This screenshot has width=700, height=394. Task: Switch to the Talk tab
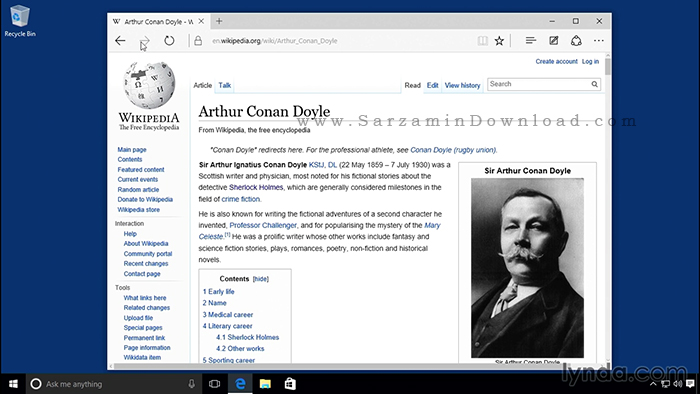pyautogui.click(x=225, y=85)
